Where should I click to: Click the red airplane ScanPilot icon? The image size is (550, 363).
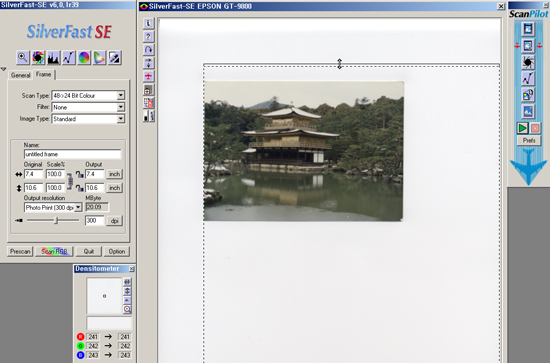[x=148, y=76]
